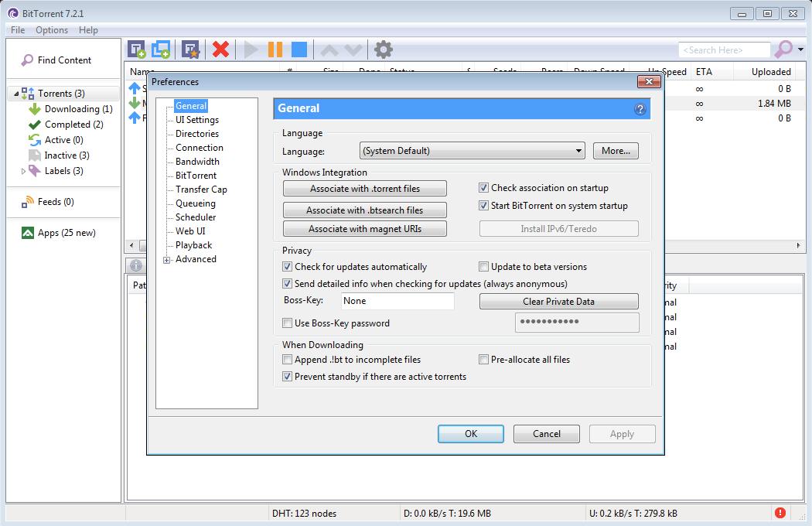Click the Add Torrent from URL icon

pos(161,50)
